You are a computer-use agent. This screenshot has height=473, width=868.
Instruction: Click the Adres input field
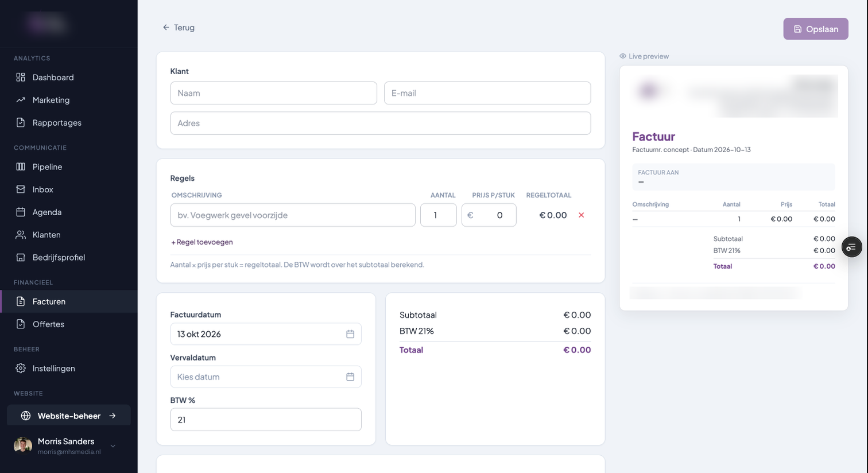pyautogui.click(x=381, y=123)
